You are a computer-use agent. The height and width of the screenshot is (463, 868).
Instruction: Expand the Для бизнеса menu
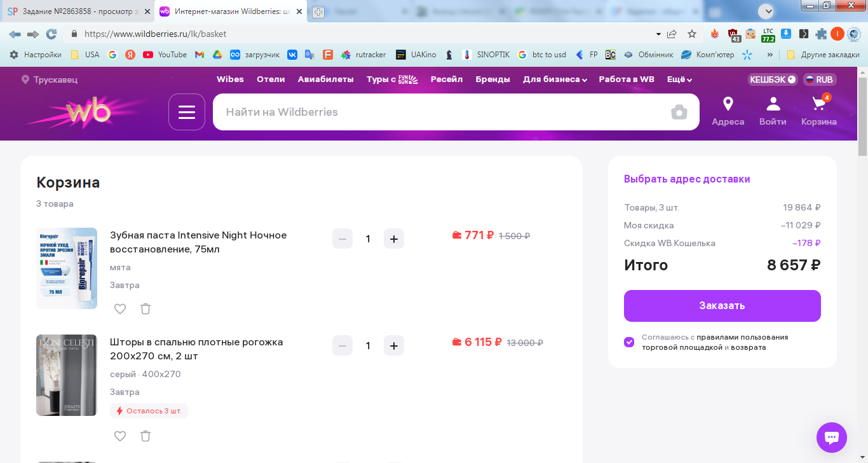click(x=555, y=79)
